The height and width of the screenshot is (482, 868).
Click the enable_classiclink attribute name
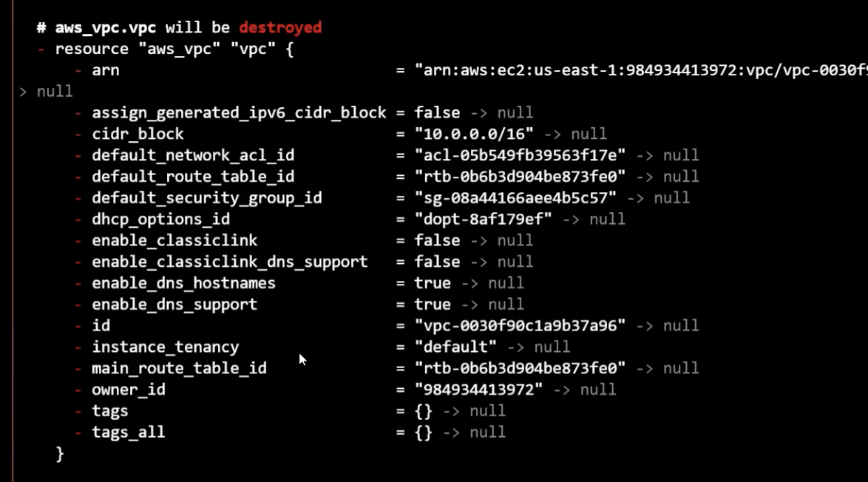tap(174, 241)
